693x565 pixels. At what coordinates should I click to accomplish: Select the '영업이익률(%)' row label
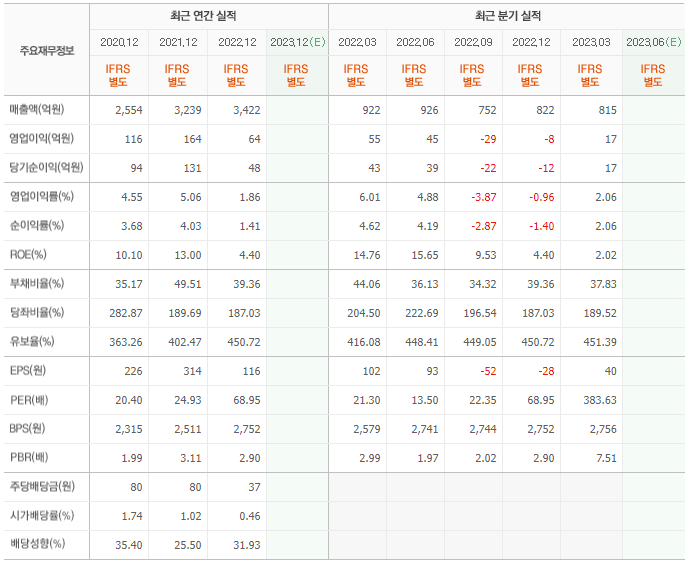coord(42,196)
